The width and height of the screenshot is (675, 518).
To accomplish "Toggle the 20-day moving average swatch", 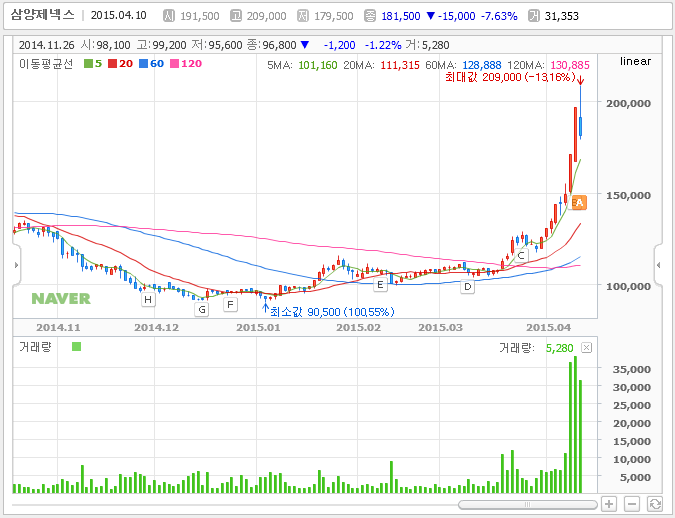I will (112, 64).
